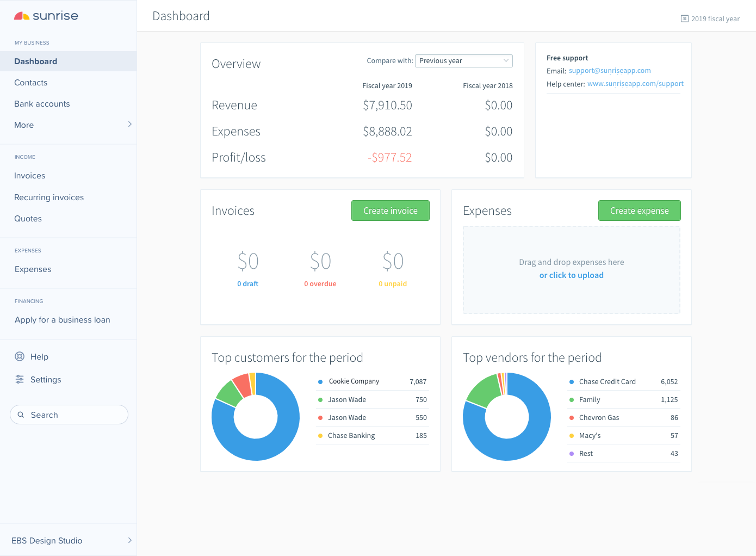Viewport: 756px width, 556px height.
Task: Open the Compare with dropdown
Action: (463, 60)
